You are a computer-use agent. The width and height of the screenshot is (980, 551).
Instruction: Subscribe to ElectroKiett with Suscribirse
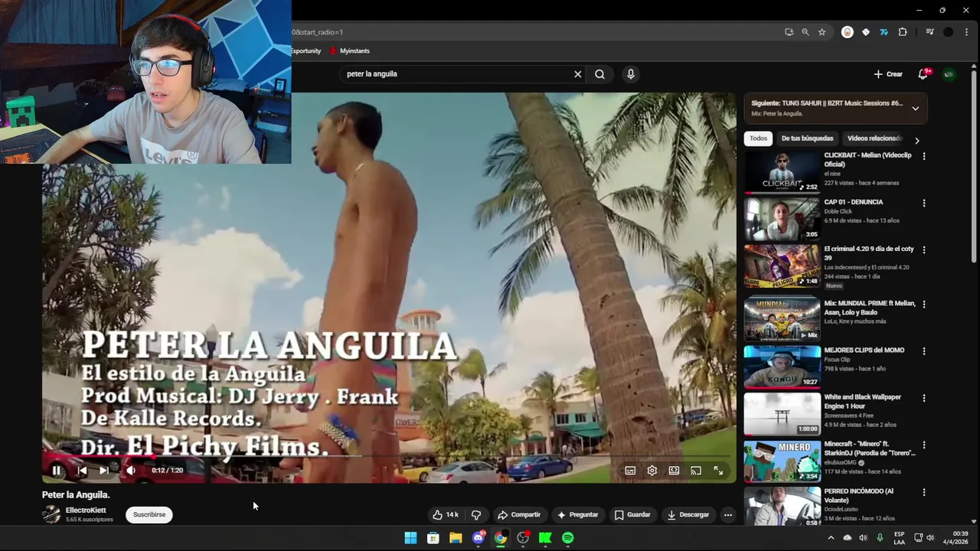(x=149, y=515)
